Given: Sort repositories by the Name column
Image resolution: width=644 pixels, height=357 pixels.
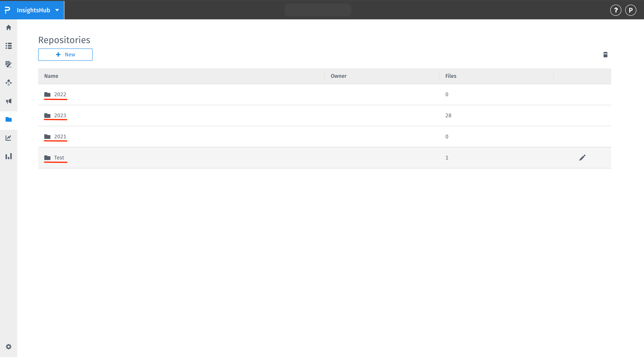Looking at the screenshot, I should pyautogui.click(x=51, y=76).
